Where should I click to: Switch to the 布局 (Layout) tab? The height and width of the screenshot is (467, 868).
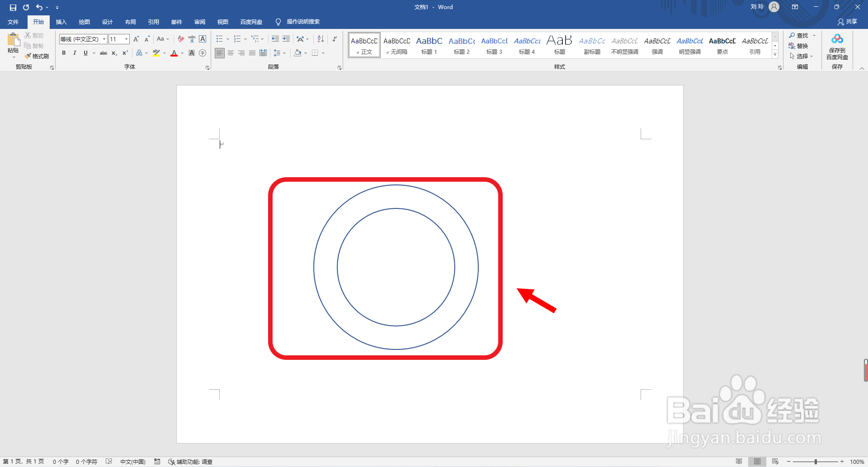point(130,22)
